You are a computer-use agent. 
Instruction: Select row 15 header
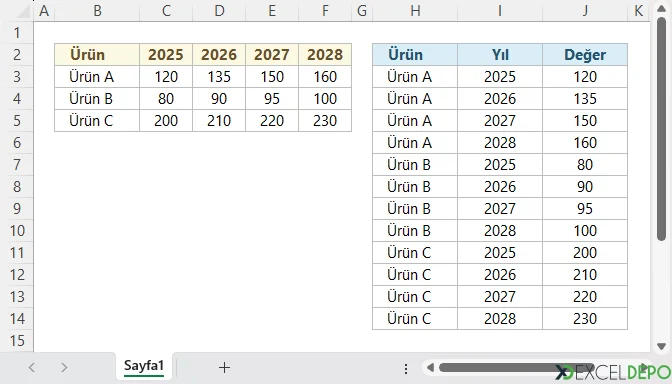(x=17, y=341)
